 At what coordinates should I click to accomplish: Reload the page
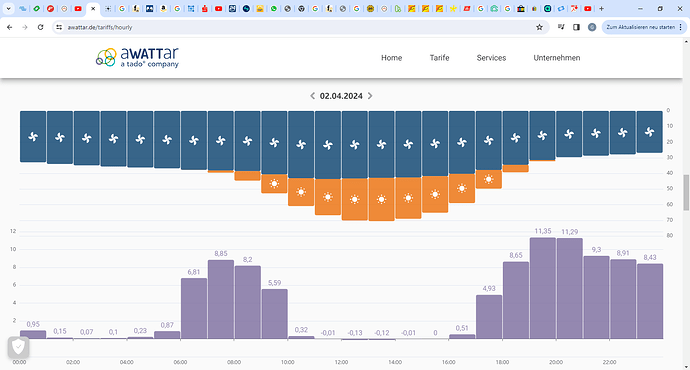pos(40,27)
